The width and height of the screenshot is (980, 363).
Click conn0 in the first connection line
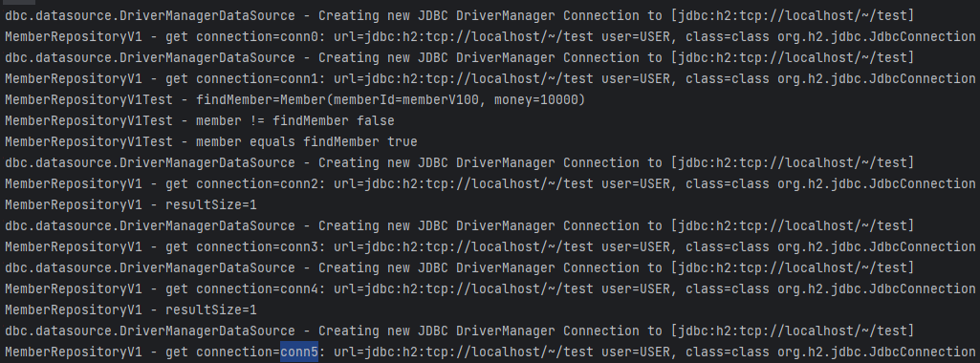click(x=299, y=37)
